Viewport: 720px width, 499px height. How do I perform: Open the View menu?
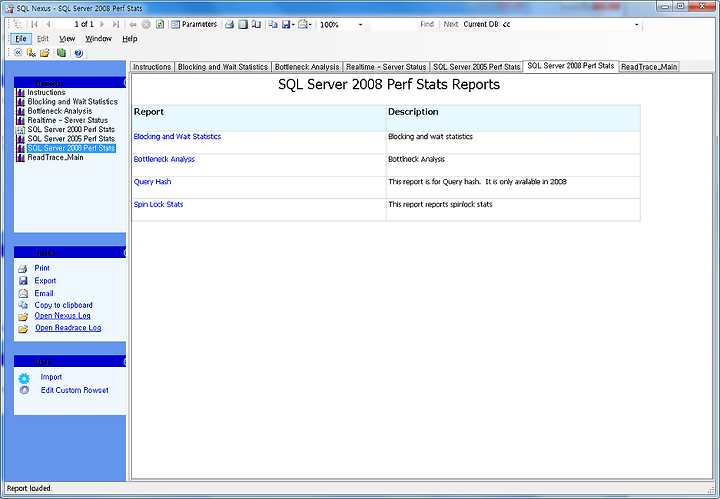click(x=67, y=39)
